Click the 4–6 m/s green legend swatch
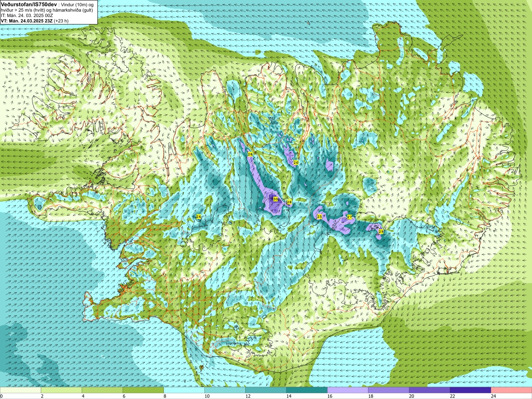This screenshot has width=532, height=399. pyautogui.click(x=102, y=390)
